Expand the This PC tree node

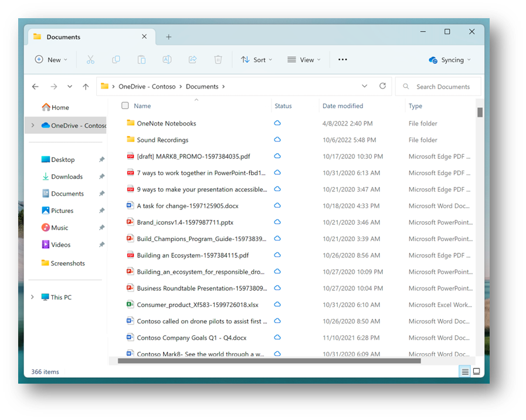click(x=32, y=297)
